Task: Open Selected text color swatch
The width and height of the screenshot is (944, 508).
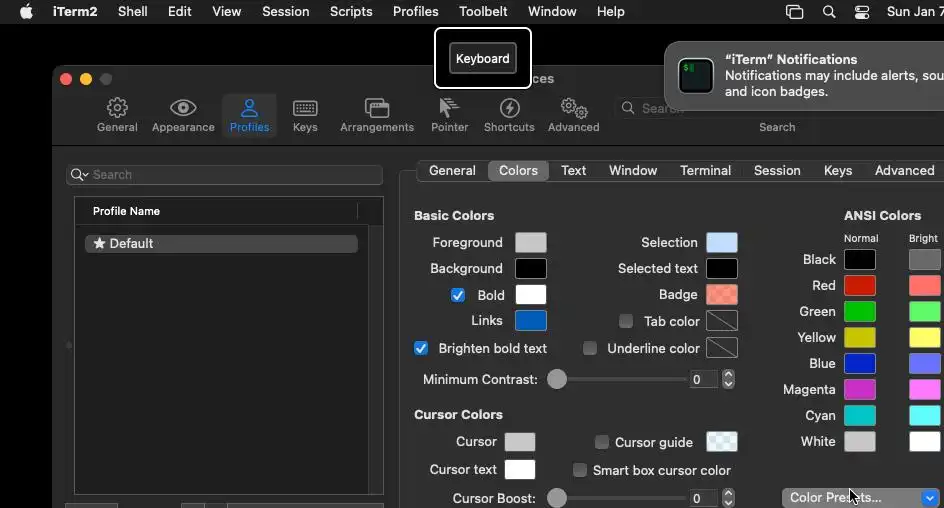Action: [x=722, y=268]
